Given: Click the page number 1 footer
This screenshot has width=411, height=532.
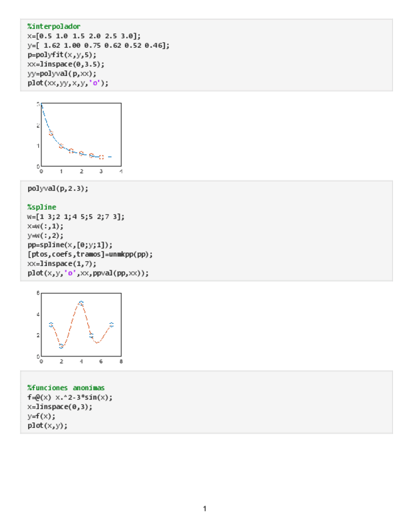Looking at the screenshot, I should [x=205, y=508].
